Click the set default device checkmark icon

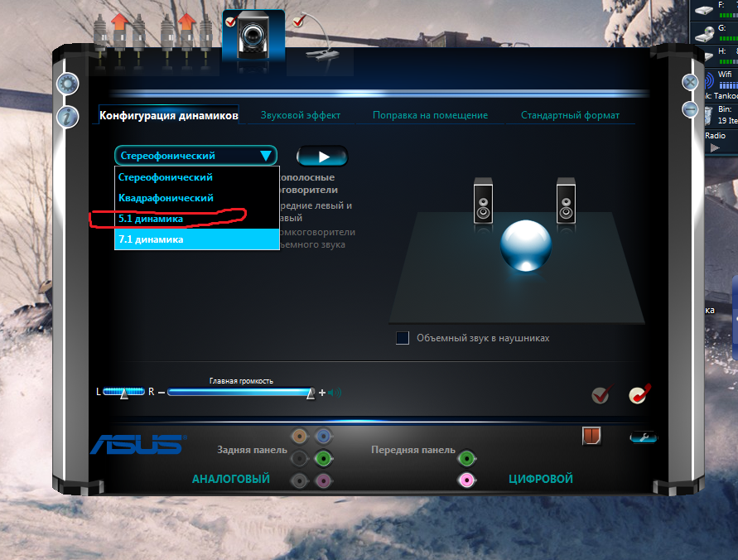601,395
